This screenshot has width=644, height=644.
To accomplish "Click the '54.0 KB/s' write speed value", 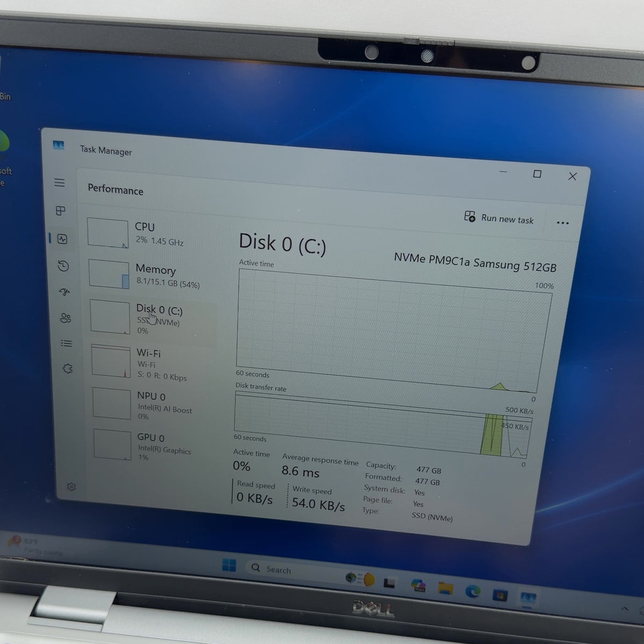I will click(318, 504).
